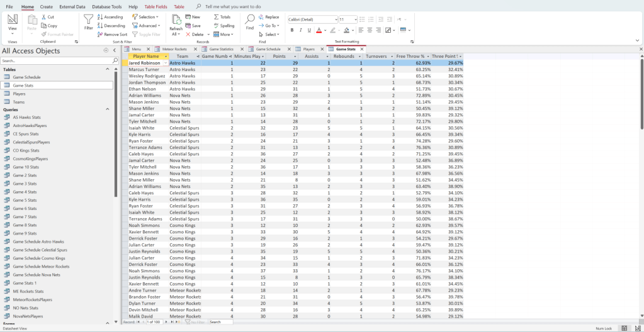The image size is (644, 332).
Task: Click the font color letter A swatch
Action: 319,30
